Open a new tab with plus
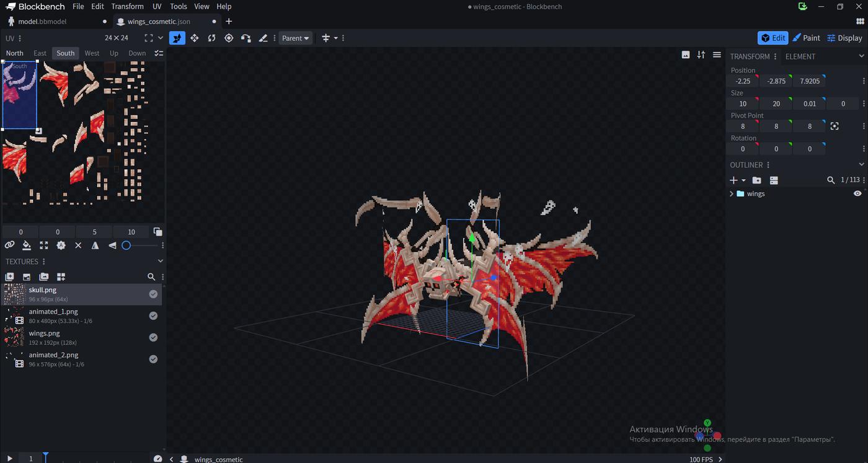This screenshot has width=868, height=463. 229,21
